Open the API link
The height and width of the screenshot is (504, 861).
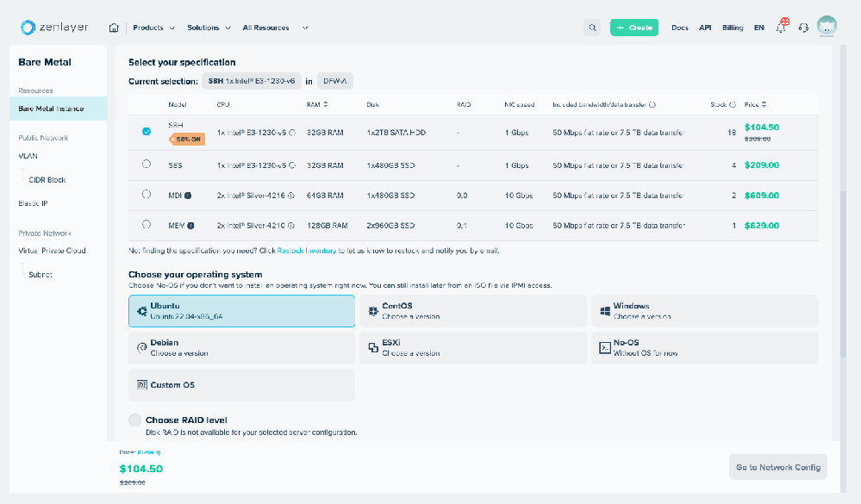coord(705,28)
